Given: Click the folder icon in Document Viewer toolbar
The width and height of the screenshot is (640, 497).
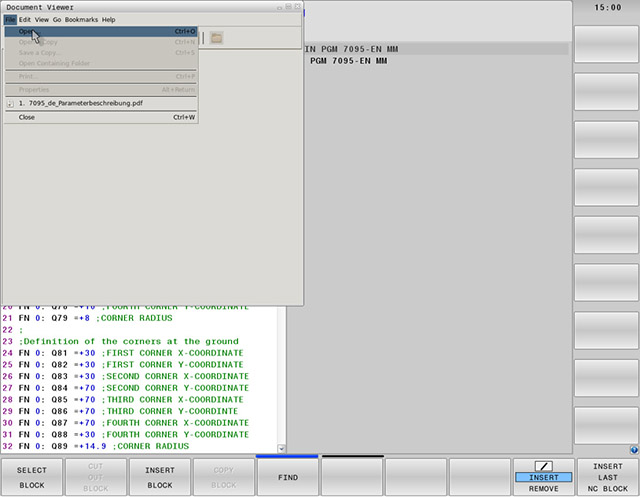Looking at the screenshot, I should [x=216, y=38].
